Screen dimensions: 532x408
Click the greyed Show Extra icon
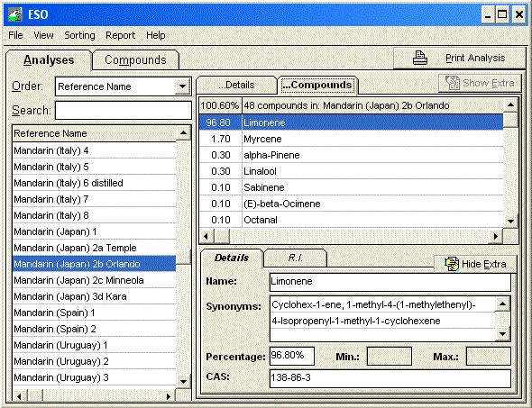click(x=453, y=83)
